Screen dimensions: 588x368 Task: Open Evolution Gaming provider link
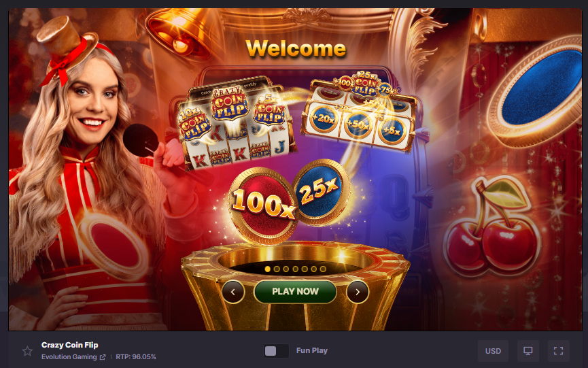click(69, 356)
